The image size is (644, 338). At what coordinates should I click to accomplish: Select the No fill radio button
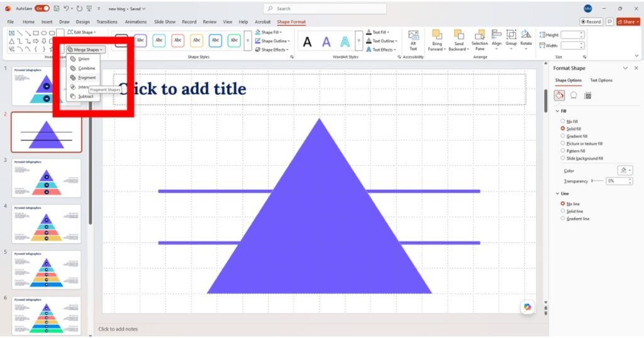[x=563, y=121]
